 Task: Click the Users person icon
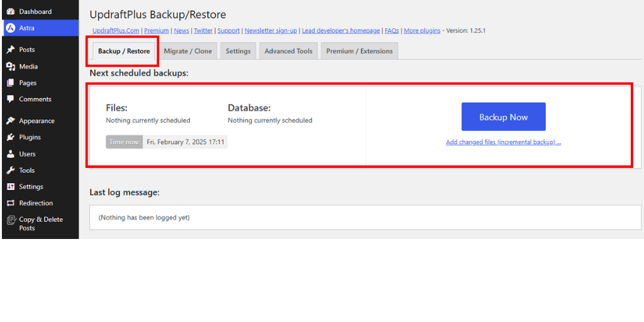[11, 154]
